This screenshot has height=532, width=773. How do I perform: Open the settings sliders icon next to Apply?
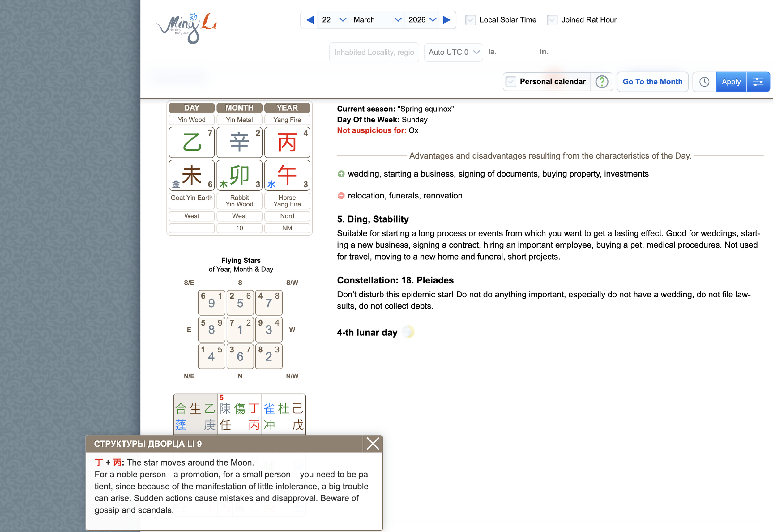tap(758, 82)
